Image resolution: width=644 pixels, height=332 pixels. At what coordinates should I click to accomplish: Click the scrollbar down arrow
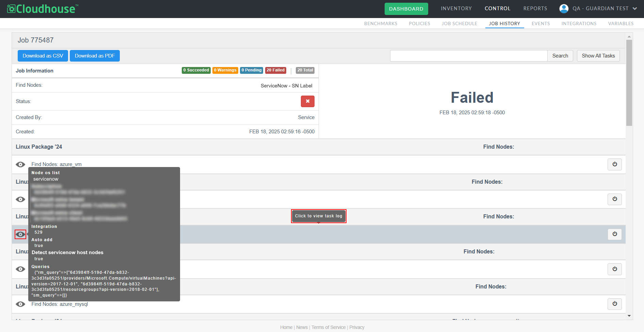click(x=629, y=316)
